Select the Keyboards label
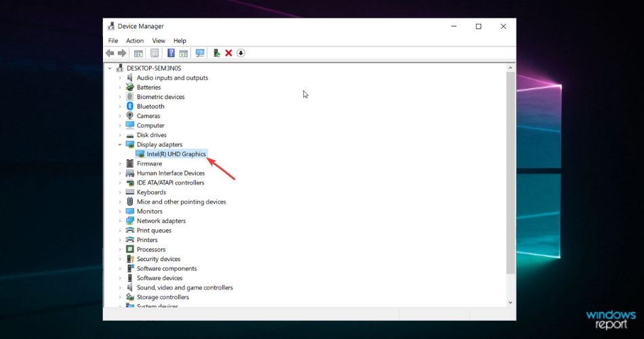 pos(151,192)
